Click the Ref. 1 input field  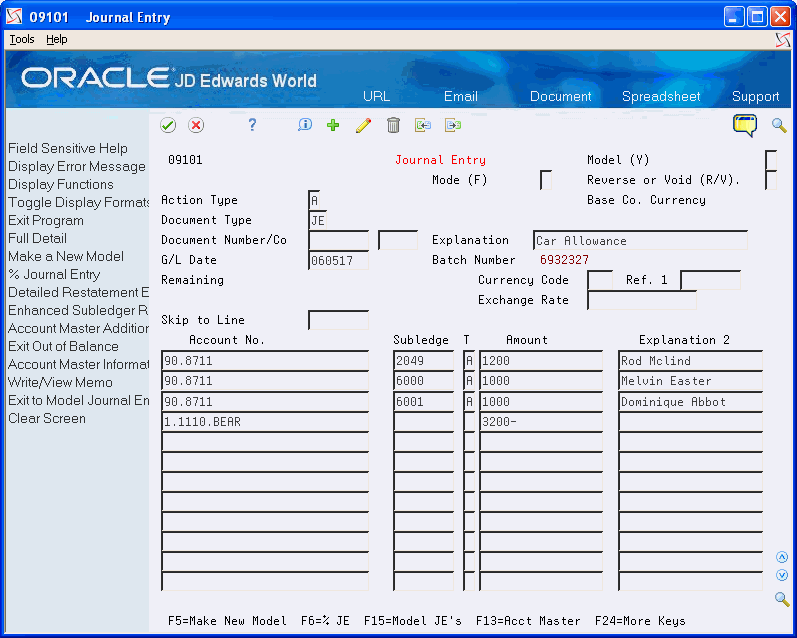(711, 280)
